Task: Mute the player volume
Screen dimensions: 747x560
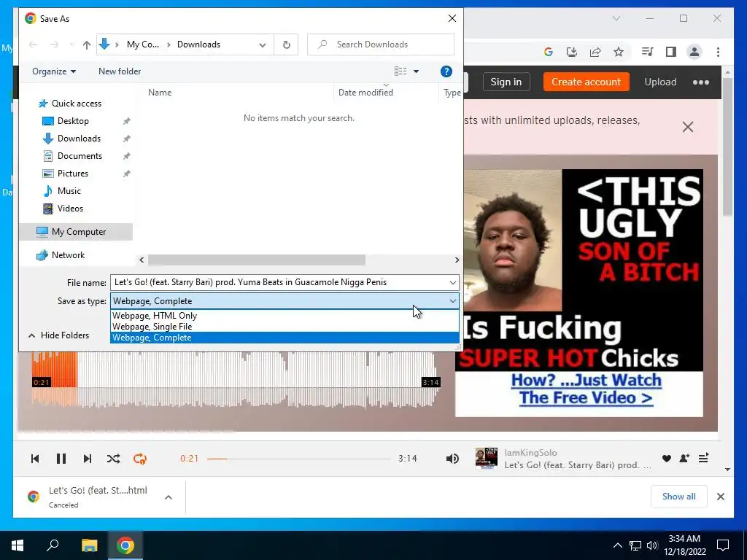Action: click(x=452, y=459)
